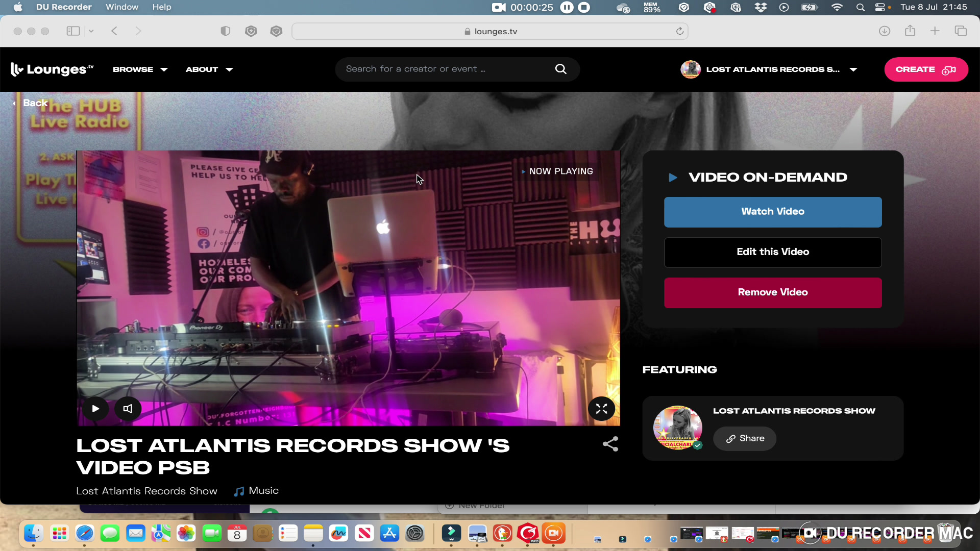This screenshot has width=980, height=551.
Task: Click the Create button
Action: coord(926,69)
